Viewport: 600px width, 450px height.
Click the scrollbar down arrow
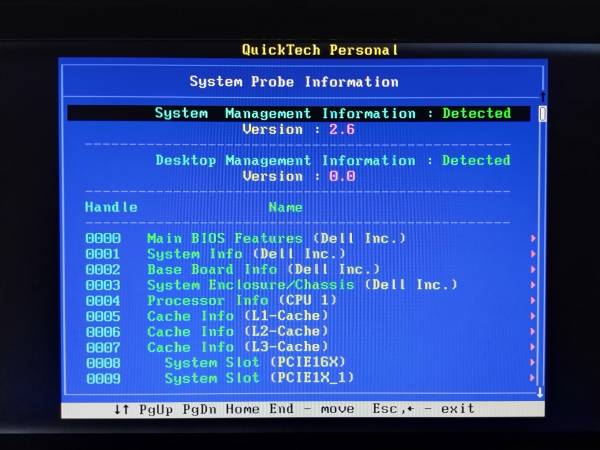coord(540,393)
